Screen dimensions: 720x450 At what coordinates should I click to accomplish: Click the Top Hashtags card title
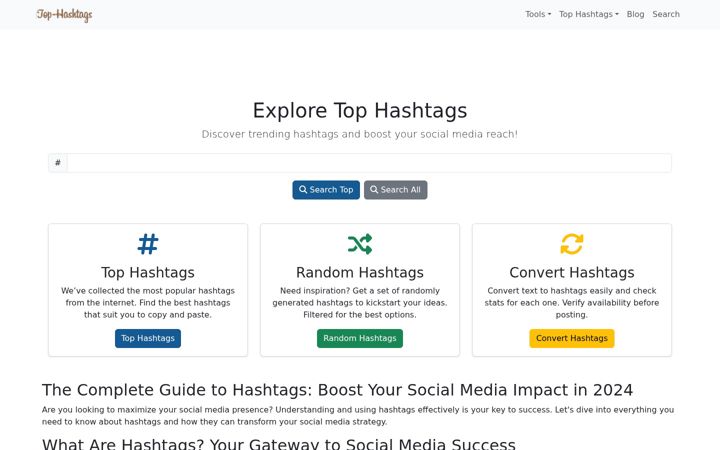click(x=148, y=272)
